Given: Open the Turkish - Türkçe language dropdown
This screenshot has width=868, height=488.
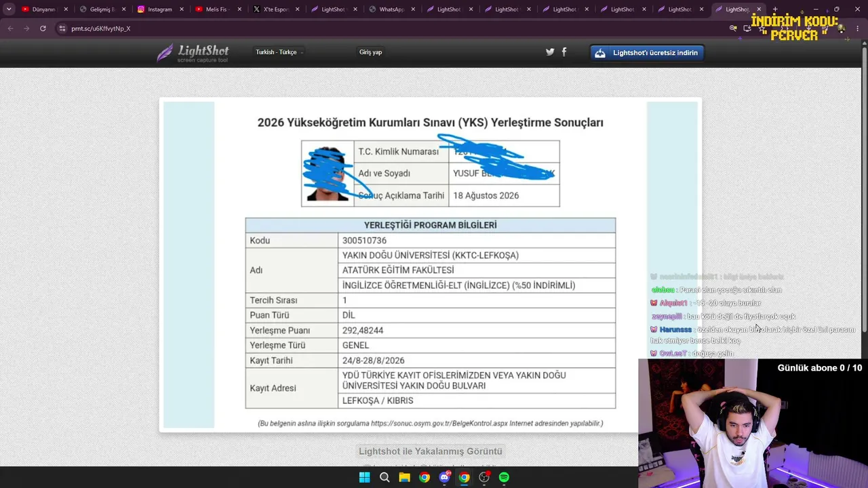Looking at the screenshot, I should [279, 52].
